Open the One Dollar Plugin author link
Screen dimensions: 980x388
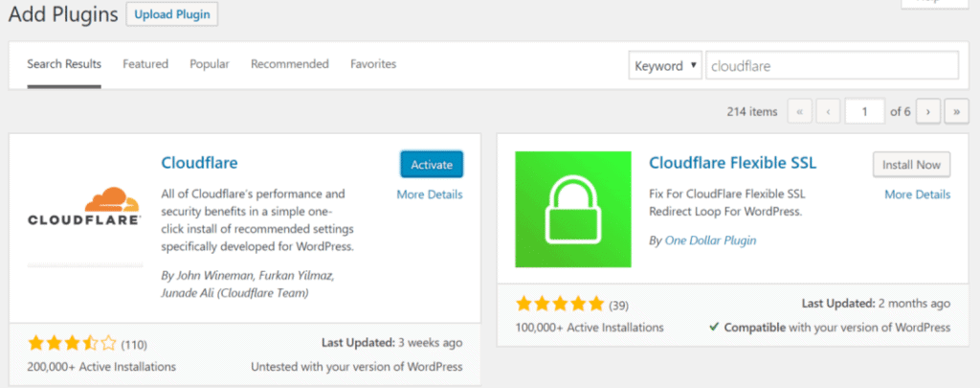pyautogui.click(x=710, y=240)
